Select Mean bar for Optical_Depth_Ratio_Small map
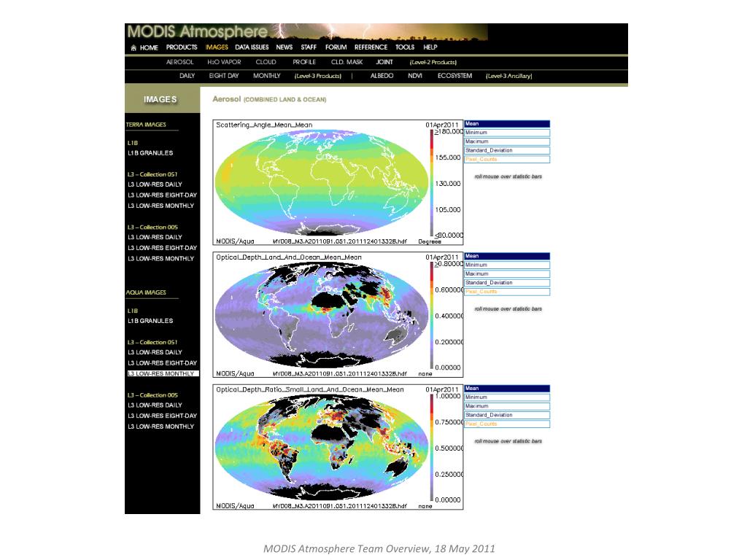This screenshot has height=560, width=747. (507, 389)
